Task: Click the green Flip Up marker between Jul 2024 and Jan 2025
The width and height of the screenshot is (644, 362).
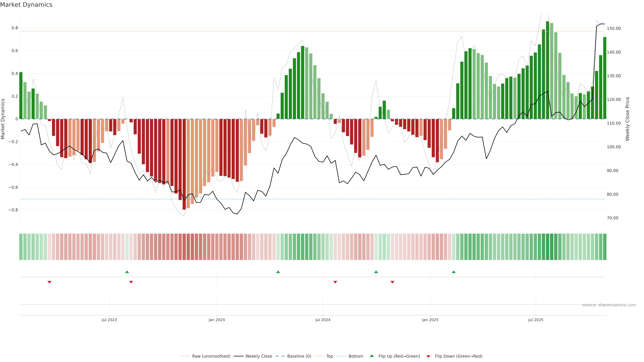Action: coord(376,272)
